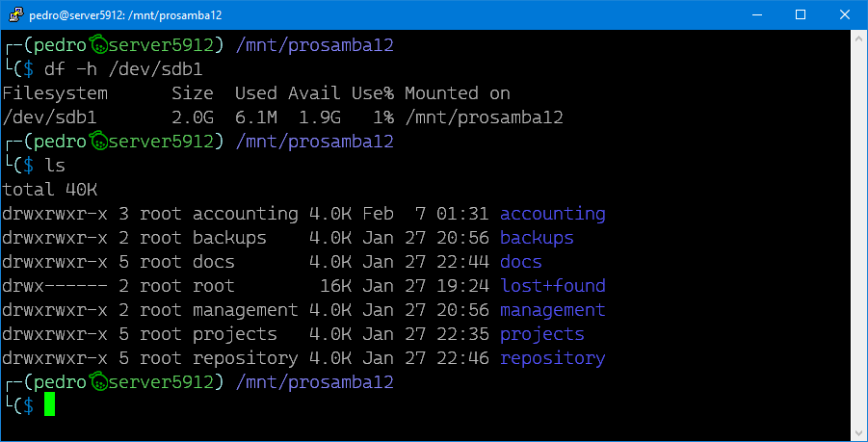868x442 pixels.
Task: Click the blue management directory name
Action: tap(552, 310)
